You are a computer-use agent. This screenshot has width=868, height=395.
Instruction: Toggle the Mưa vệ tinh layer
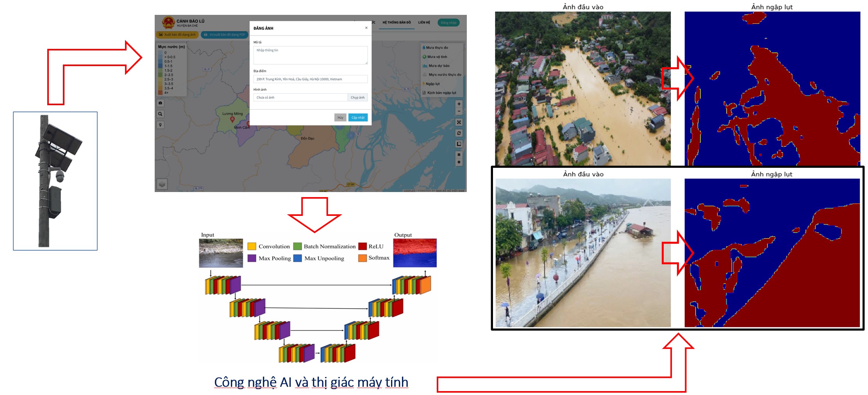point(435,57)
